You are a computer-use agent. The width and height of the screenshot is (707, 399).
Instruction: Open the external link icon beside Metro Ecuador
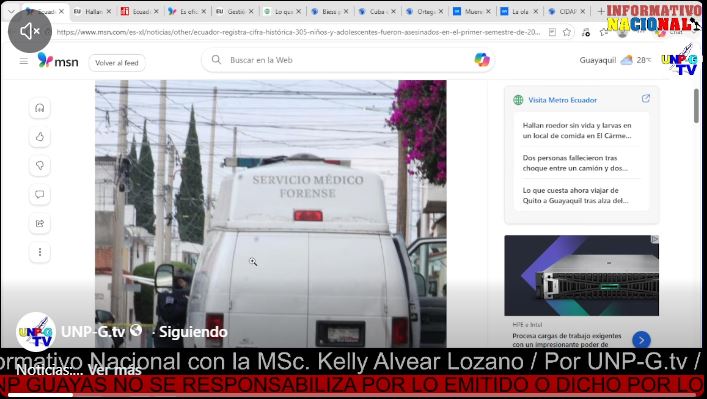point(646,98)
